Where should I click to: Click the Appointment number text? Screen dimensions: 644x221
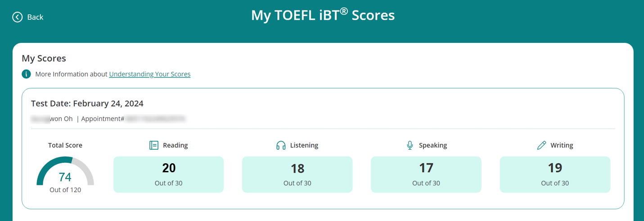tap(134, 119)
